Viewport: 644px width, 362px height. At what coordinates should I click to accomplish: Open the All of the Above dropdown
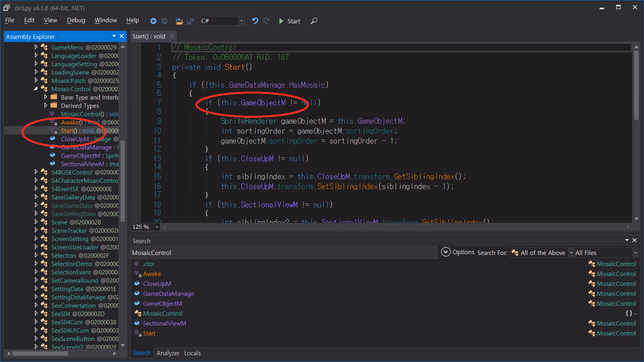pos(571,253)
